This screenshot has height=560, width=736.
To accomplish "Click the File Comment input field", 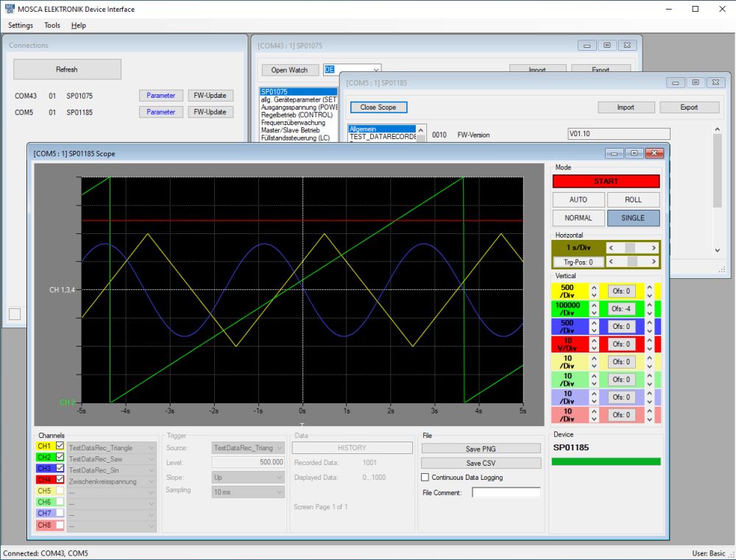I will (506, 492).
